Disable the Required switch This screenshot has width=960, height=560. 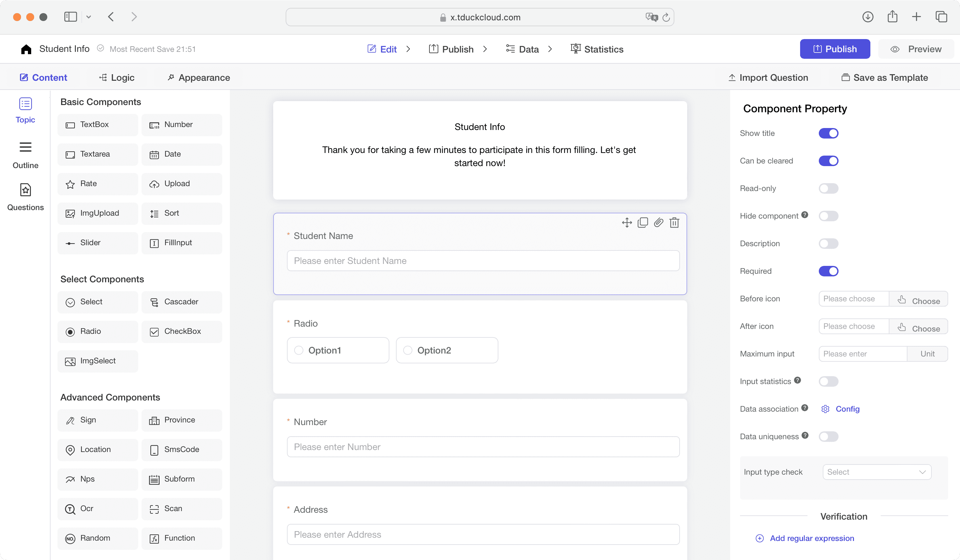click(828, 271)
